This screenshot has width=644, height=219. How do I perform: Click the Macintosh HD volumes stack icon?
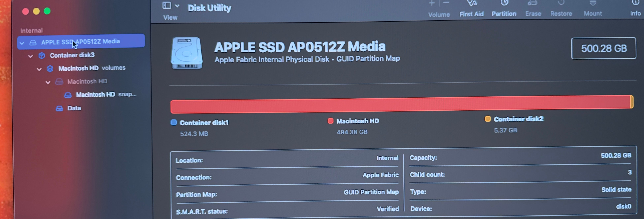[50, 68]
